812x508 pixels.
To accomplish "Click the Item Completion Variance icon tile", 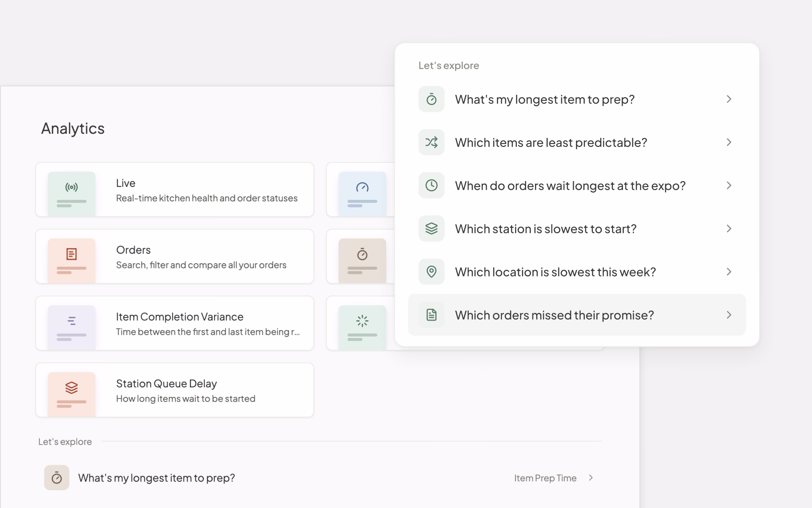I will point(71,328).
